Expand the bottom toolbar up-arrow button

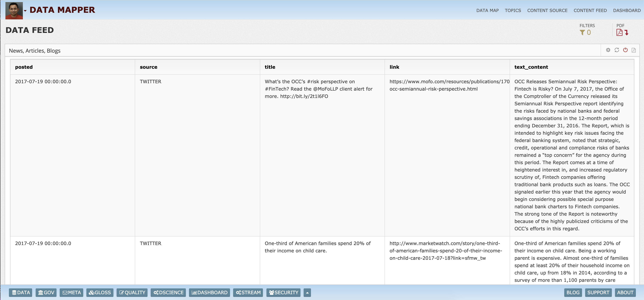(307, 292)
